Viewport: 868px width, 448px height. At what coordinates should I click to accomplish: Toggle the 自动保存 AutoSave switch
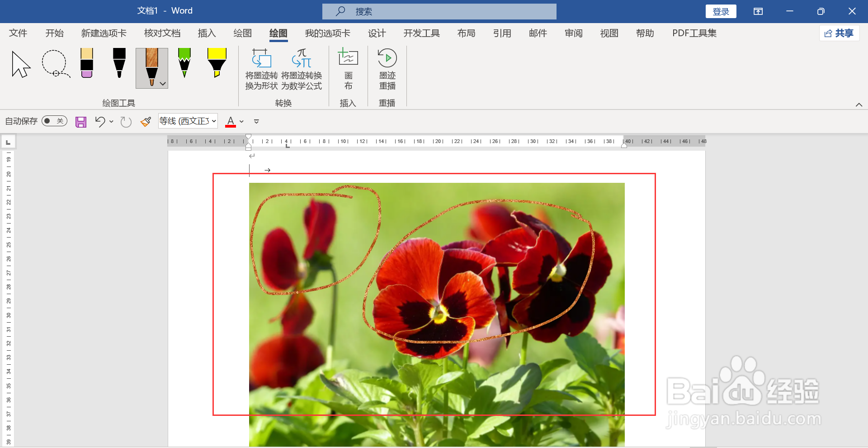(55, 121)
